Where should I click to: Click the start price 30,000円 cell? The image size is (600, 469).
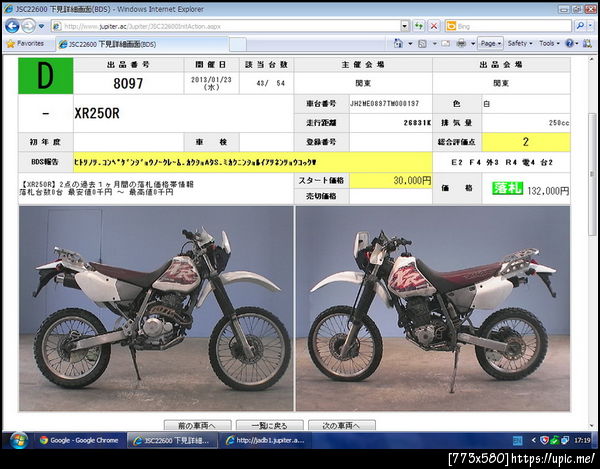click(x=391, y=181)
